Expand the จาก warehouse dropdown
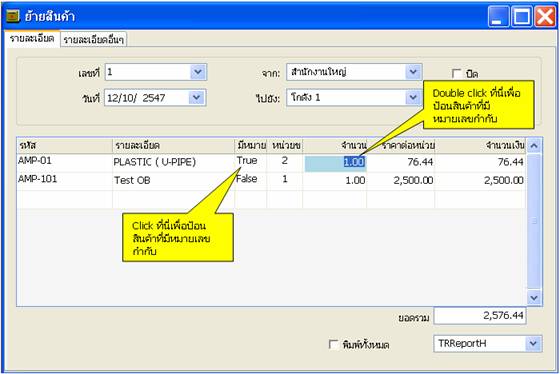The height and width of the screenshot is (374, 560). pyautogui.click(x=413, y=72)
